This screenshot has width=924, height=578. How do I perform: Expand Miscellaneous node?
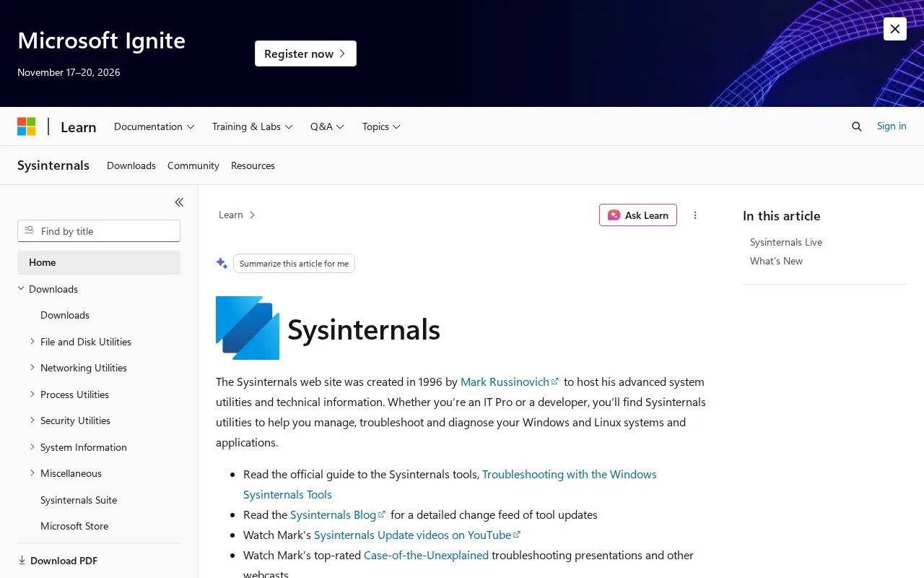click(32, 473)
